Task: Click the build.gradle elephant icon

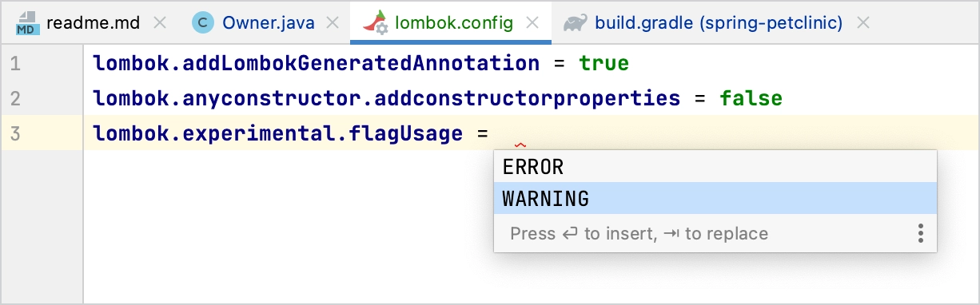Action: 574,23
